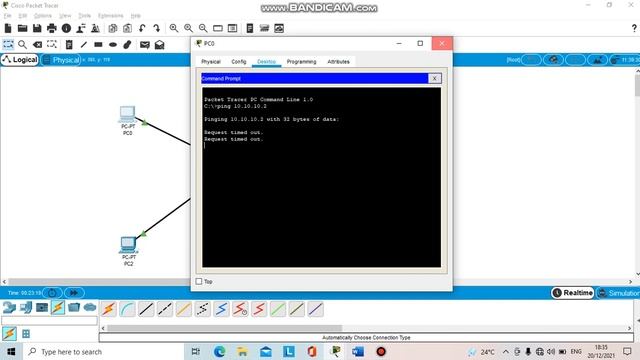Screen dimensions: 640x360
Task: Open the File menu
Action: point(7,16)
